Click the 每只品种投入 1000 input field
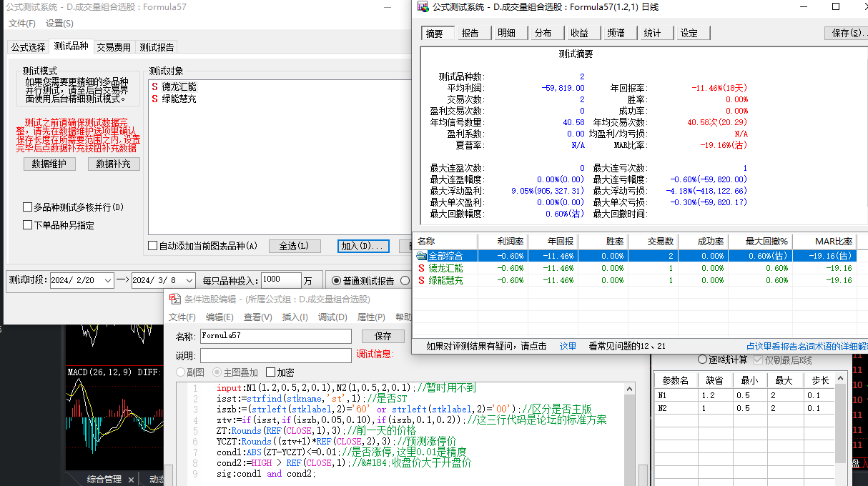 tap(281, 279)
